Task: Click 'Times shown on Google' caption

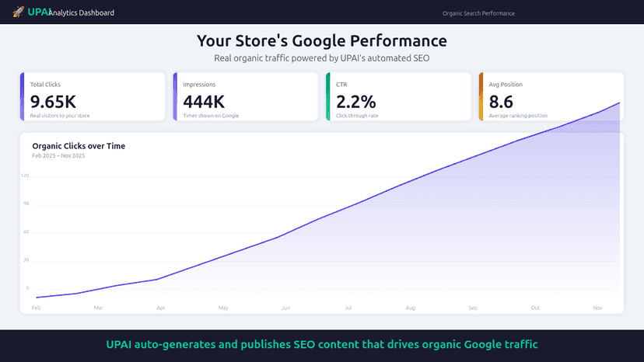Action: 211,116
